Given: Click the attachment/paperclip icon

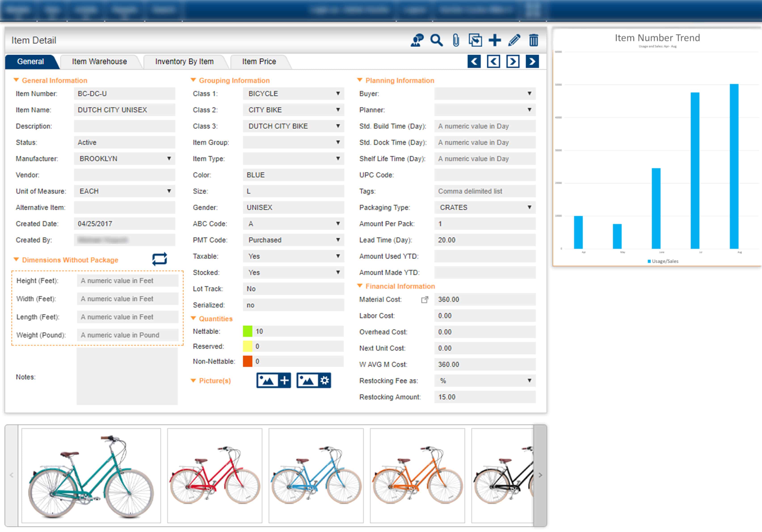Looking at the screenshot, I should (457, 40).
